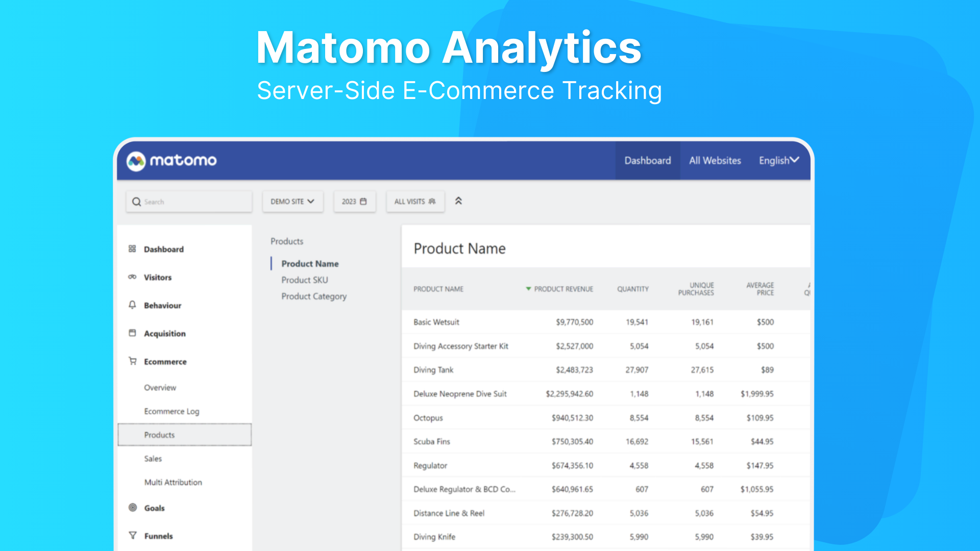Click the Basic Wetsuit row name

pos(436,322)
